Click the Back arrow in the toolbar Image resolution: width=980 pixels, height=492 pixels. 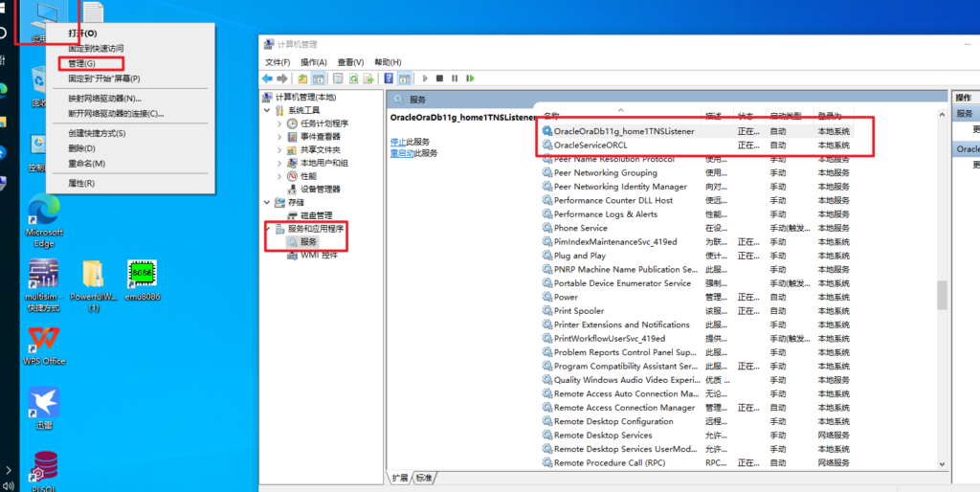(x=268, y=78)
